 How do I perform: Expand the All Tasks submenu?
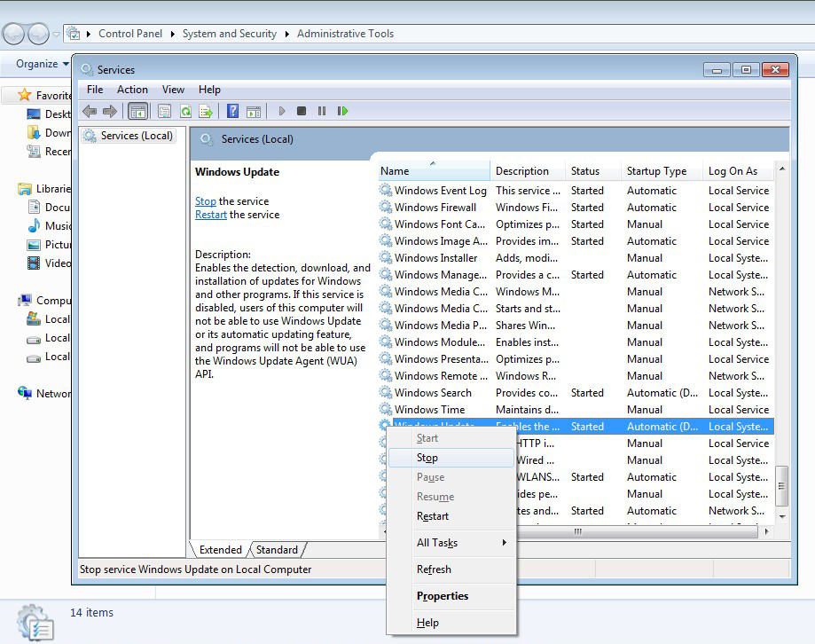click(x=451, y=543)
